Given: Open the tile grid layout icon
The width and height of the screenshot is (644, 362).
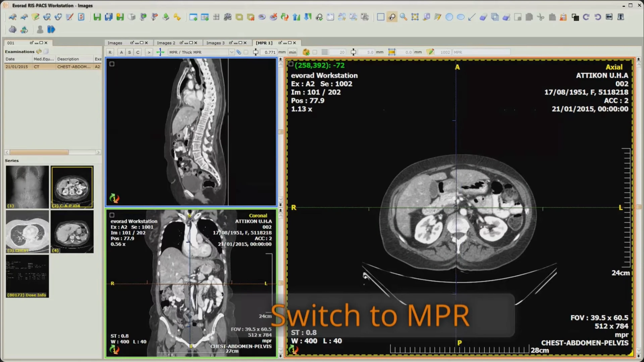Looking at the screenshot, I should click(216, 17).
